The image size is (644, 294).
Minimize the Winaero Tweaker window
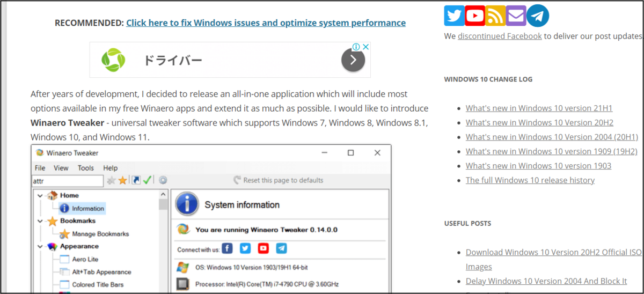(x=325, y=153)
